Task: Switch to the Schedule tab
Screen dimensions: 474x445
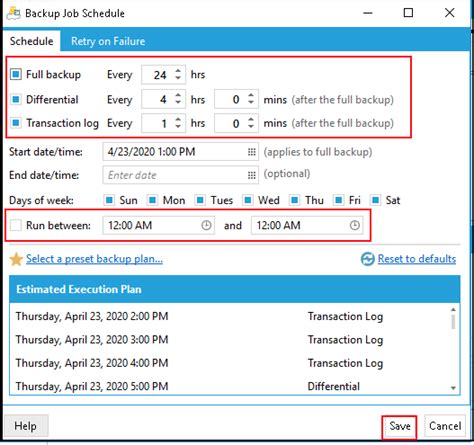Action: [31, 41]
